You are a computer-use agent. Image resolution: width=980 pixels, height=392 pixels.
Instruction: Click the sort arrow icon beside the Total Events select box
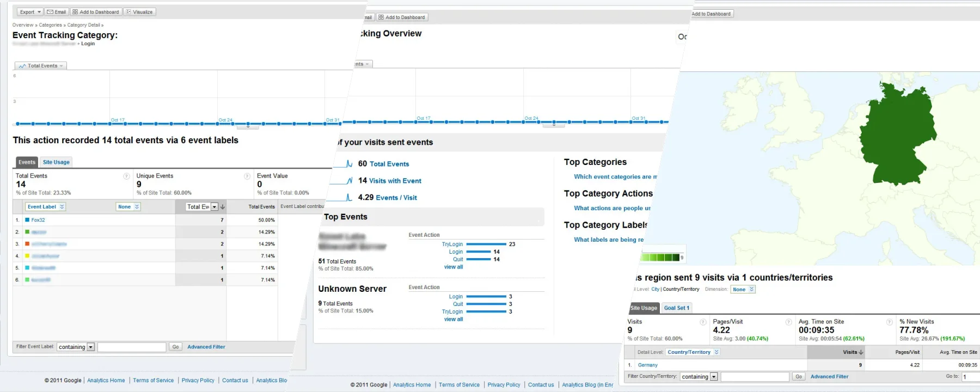[223, 207]
